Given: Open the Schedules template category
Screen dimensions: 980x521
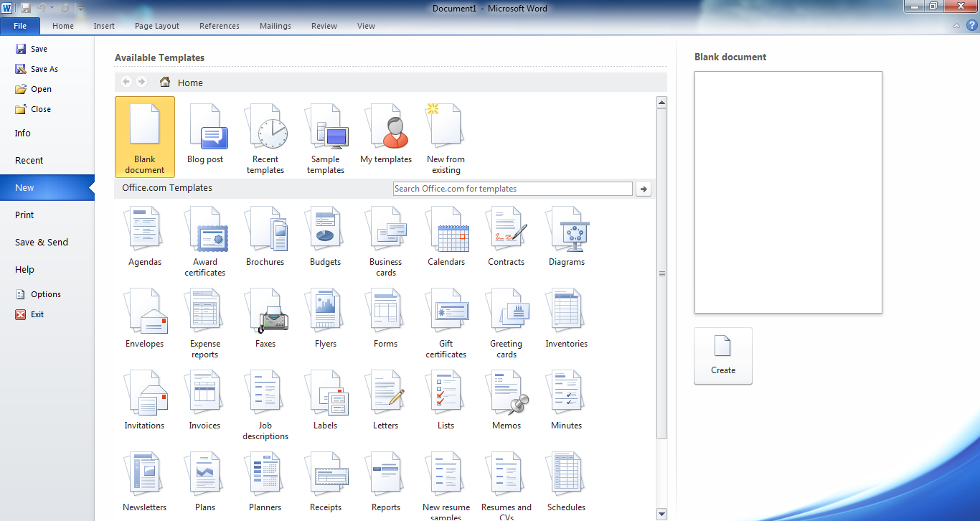Looking at the screenshot, I should click(567, 482).
